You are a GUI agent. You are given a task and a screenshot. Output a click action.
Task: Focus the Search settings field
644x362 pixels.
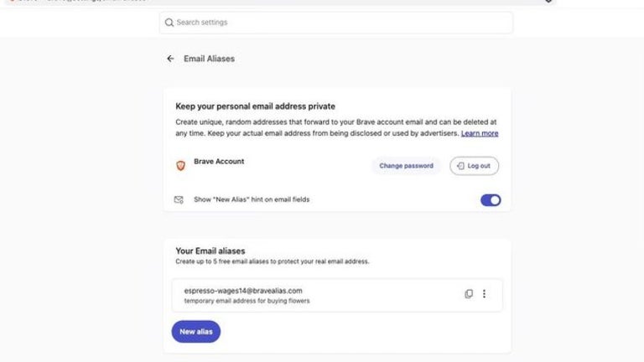tap(336, 23)
